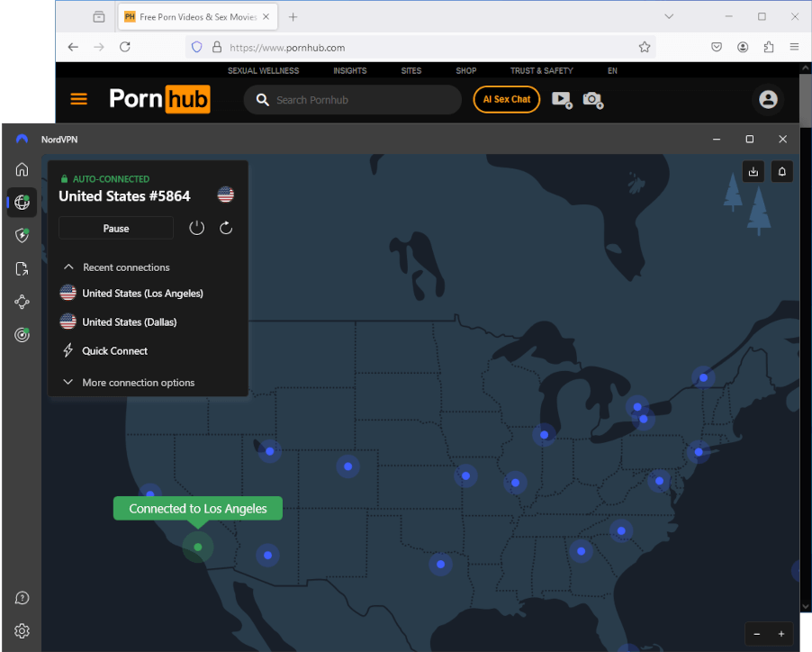Open the globe VPN servers sidebar icon

[22, 202]
